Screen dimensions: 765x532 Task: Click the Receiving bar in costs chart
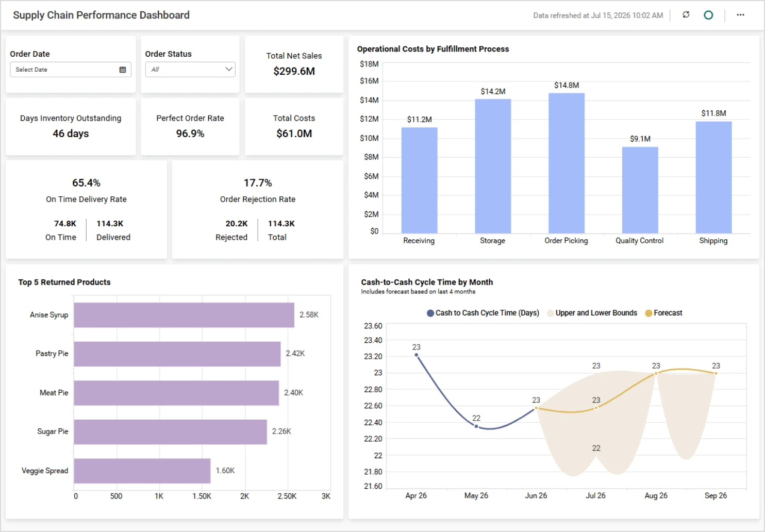click(419, 180)
